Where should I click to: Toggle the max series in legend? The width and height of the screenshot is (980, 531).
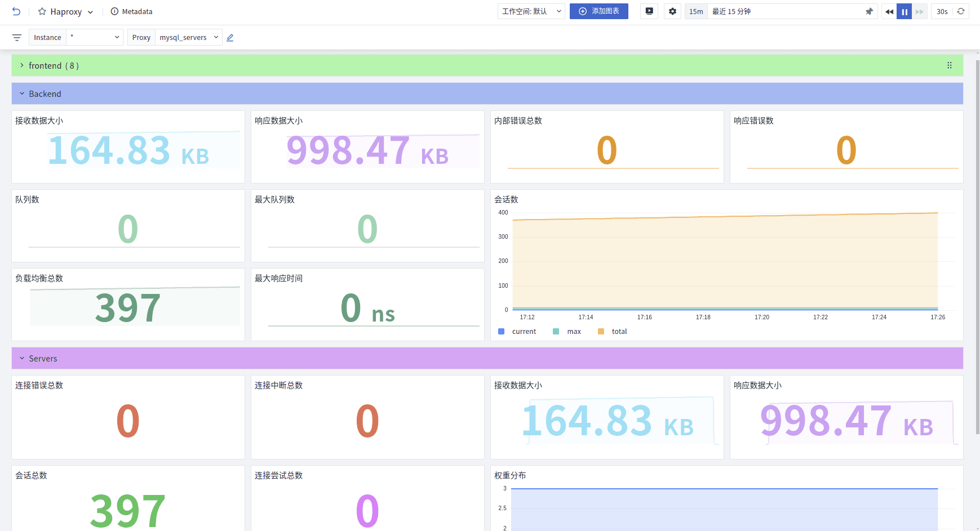click(567, 332)
